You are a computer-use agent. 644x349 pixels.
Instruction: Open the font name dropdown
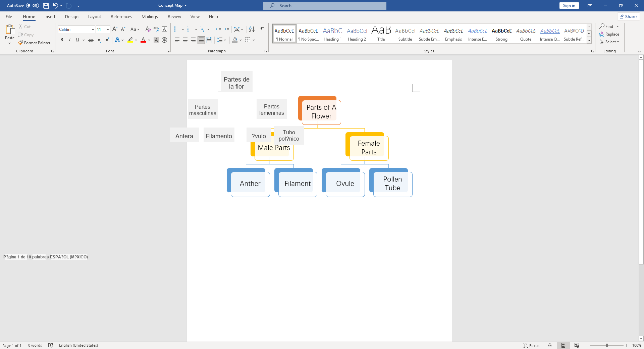tap(93, 30)
